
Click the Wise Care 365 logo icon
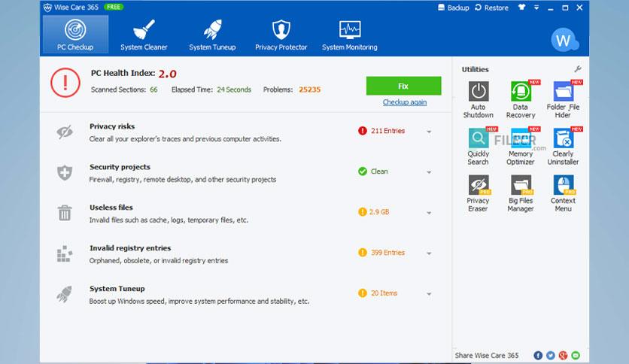[x=47, y=8]
